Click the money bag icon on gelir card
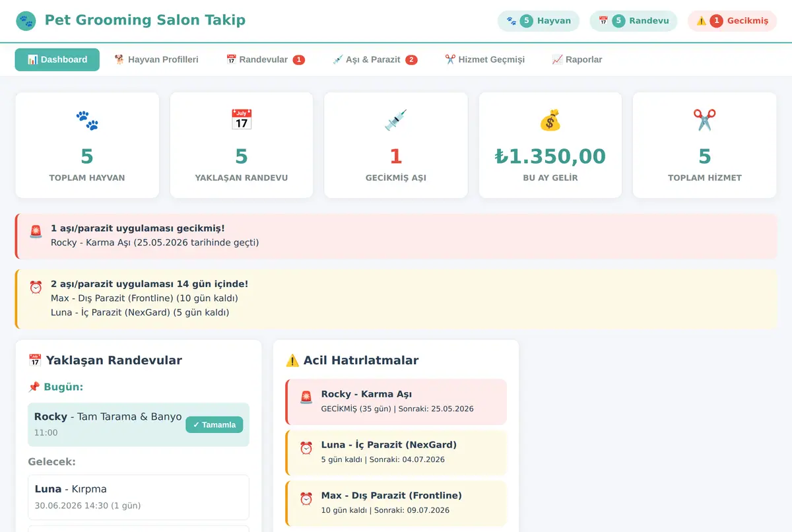 (550, 120)
